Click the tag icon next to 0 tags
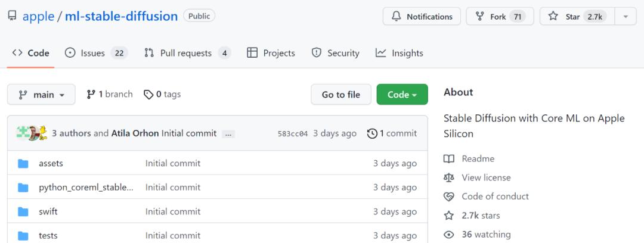The image size is (644, 243). 148,95
